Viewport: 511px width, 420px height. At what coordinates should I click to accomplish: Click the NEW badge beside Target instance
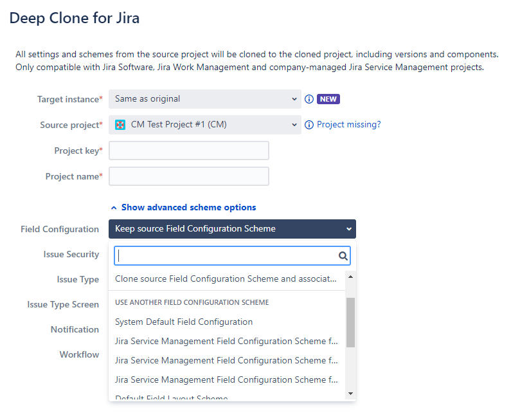tap(328, 99)
